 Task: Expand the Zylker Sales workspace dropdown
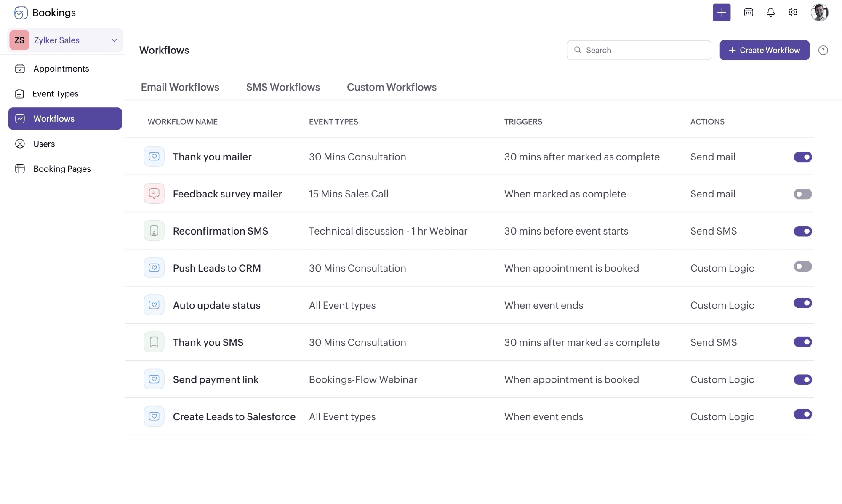(x=114, y=40)
